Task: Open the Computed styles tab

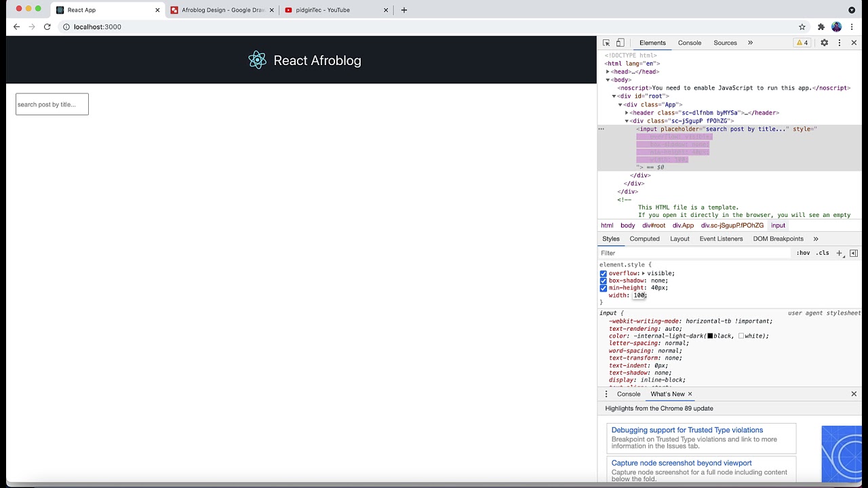Action: click(x=644, y=239)
